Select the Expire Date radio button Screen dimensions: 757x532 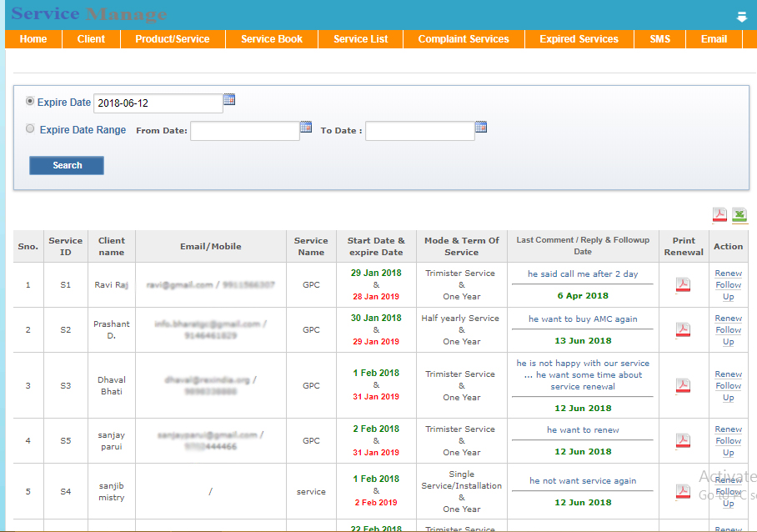31,101
